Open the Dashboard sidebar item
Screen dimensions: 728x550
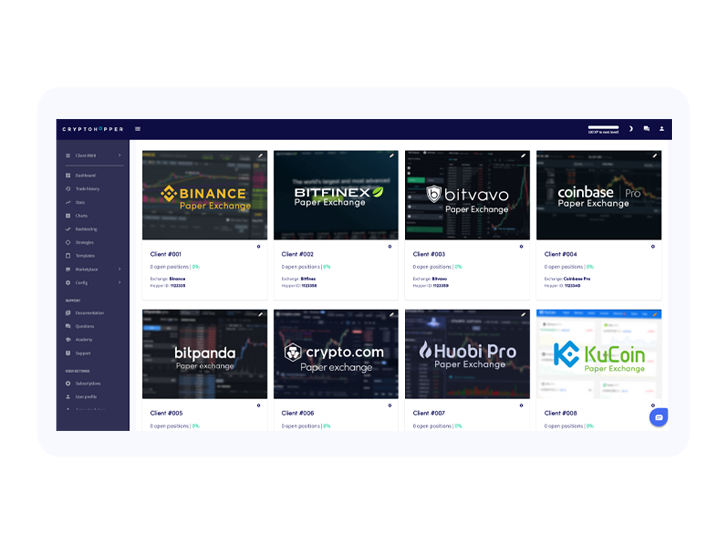click(x=85, y=175)
